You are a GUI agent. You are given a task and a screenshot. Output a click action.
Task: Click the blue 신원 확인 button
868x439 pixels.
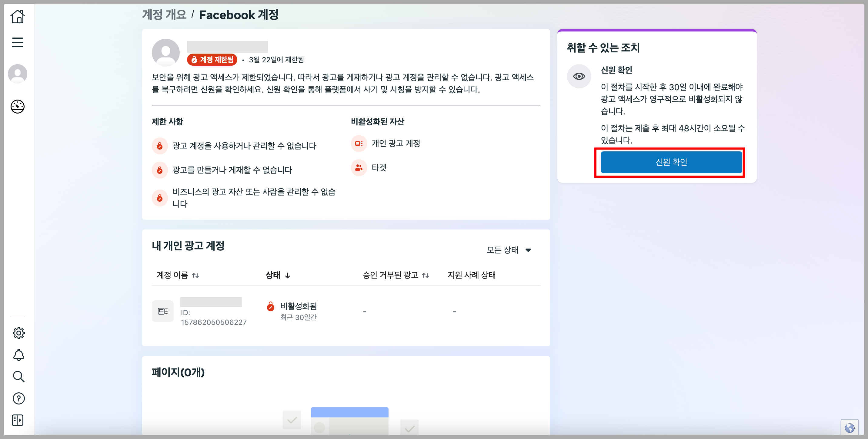tap(671, 162)
